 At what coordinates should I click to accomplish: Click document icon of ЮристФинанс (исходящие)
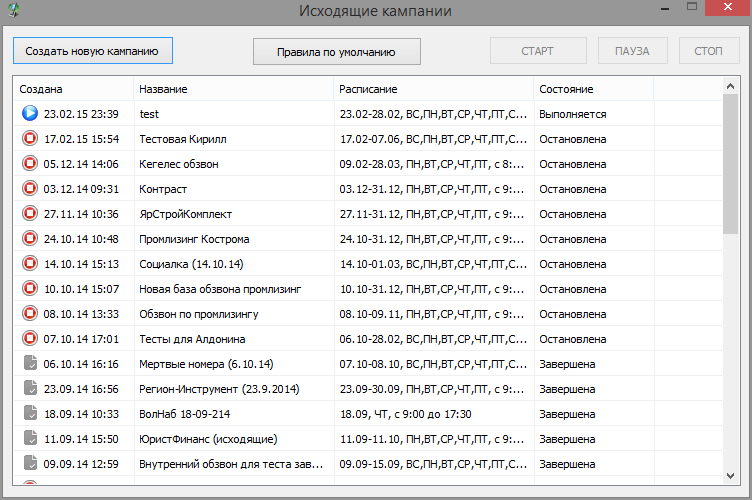tap(30, 438)
